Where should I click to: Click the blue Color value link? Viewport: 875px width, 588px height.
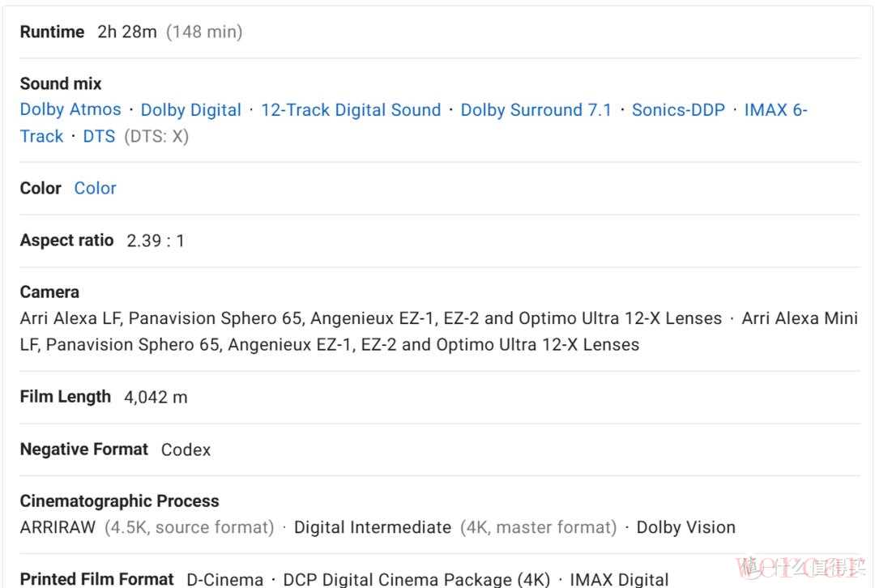pos(96,188)
